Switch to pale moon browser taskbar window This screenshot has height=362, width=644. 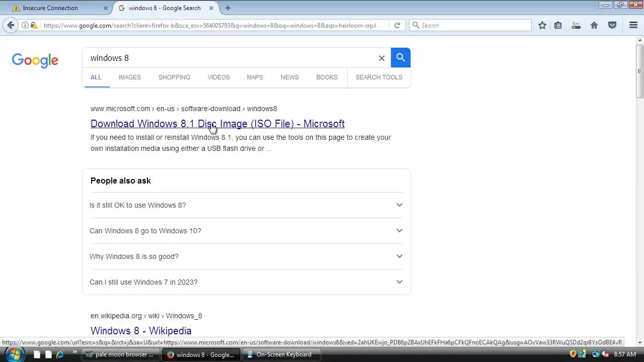pyautogui.click(x=120, y=354)
